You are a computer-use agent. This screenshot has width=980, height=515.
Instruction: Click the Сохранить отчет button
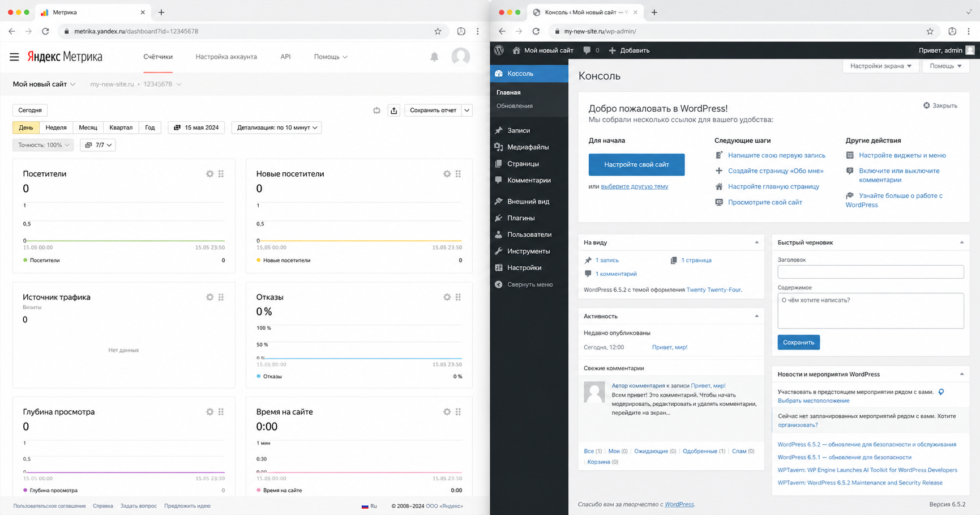click(433, 110)
